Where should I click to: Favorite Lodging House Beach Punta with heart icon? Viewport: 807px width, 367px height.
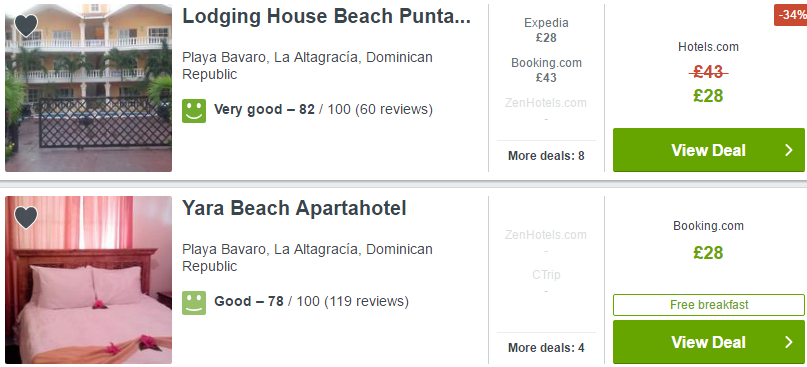pos(26,25)
